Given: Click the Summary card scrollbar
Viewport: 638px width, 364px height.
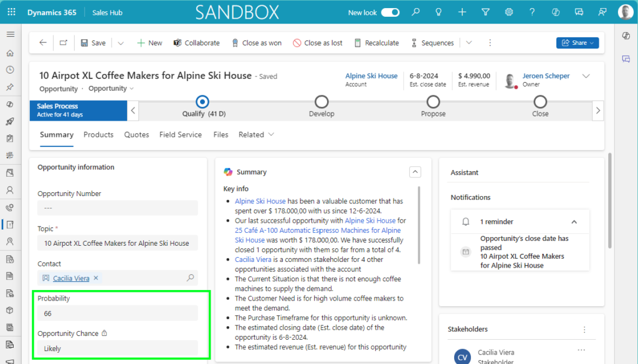Looking at the screenshot, I should point(419,225).
